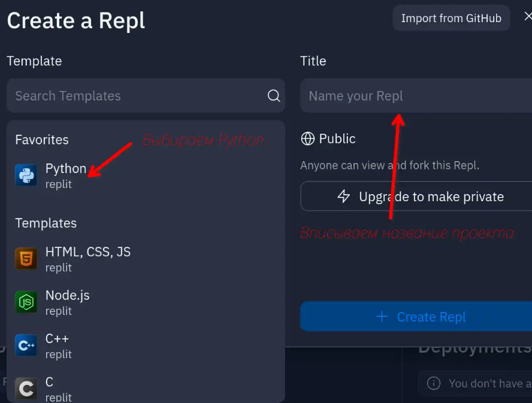532x403 pixels.
Task: Close the Create a Repl dialog
Action: pyautogui.click(x=527, y=17)
